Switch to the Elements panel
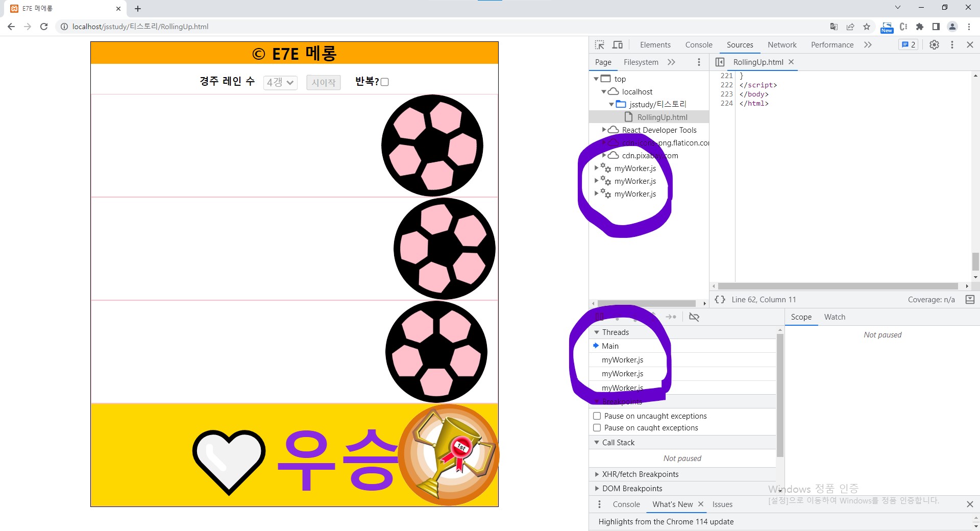Viewport: 980px width, 531px height. click(x=655, y=45)
